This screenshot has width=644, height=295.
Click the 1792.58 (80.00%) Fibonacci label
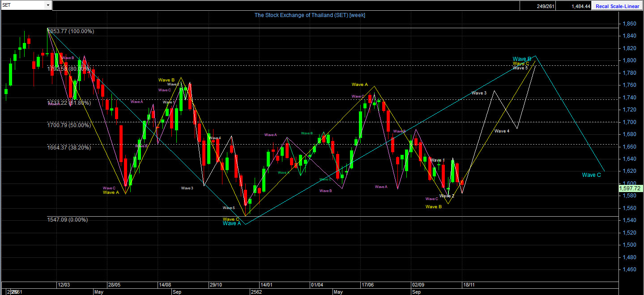click(69, 69)
